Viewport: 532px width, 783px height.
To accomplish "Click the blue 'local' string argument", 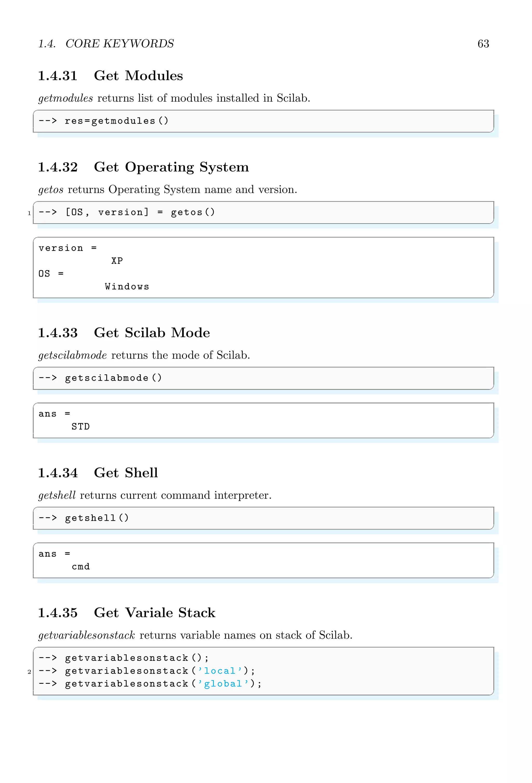I will pos(220,671).
